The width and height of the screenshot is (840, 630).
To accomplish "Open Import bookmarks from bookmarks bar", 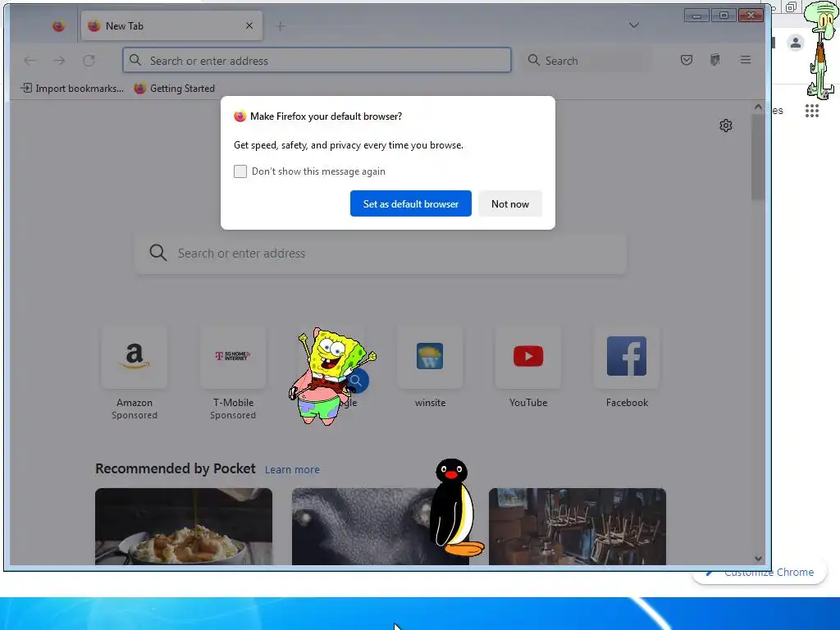I will (x=72, y=89).
